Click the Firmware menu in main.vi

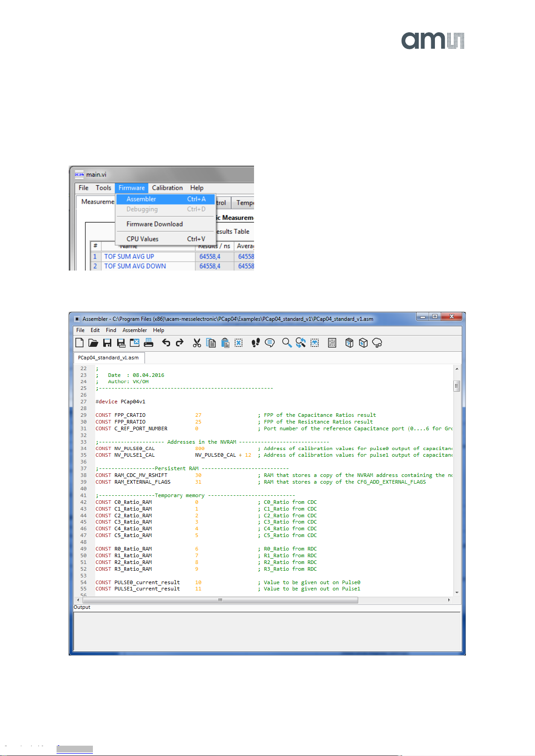point(132,188)
